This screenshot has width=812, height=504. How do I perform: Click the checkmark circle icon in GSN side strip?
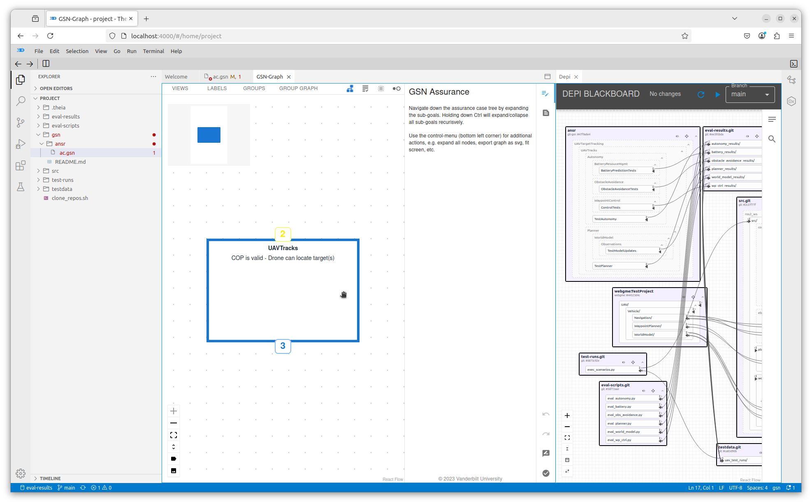click(x=546, y=473)
